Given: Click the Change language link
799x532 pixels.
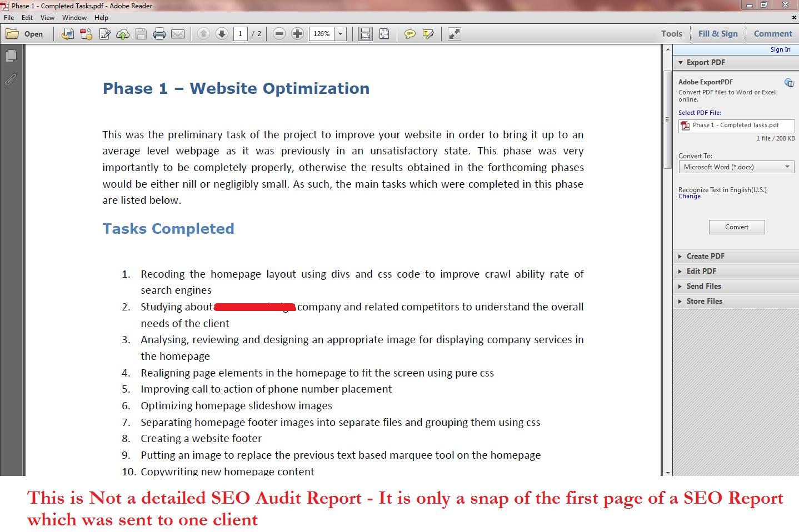Looking at the screenshot, I should pos(689,196).
